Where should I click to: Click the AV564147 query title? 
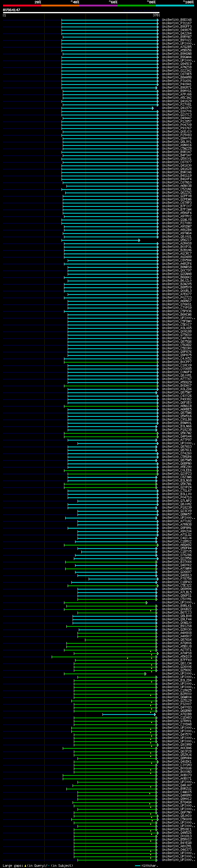click(11, 10)
